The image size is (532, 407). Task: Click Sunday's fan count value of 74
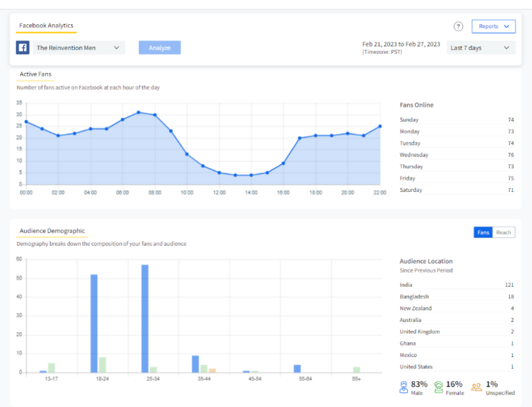511,120
